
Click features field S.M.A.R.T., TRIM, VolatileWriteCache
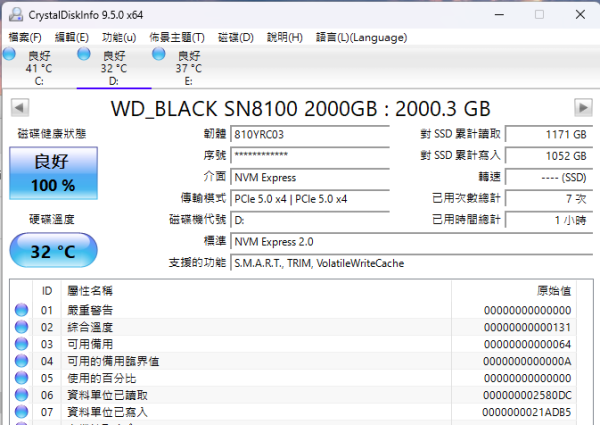click(x=412, y=263)
